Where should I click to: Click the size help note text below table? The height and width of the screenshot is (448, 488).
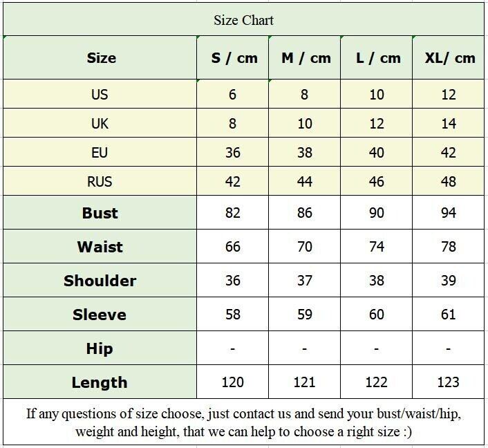click(243, 423)
